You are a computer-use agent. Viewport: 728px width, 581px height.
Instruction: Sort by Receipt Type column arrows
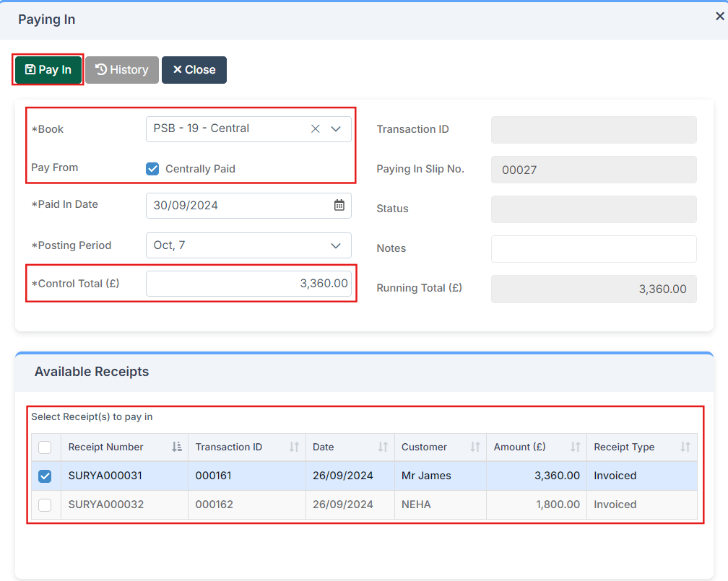(685, 447)
